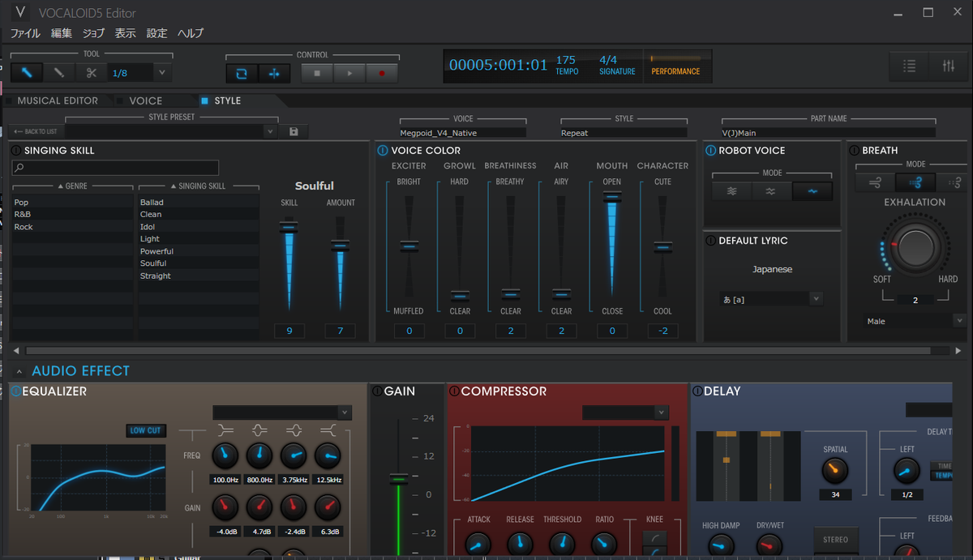Select the scissors cut tool
The image size is (973, 560).
[x=91, y=73]
